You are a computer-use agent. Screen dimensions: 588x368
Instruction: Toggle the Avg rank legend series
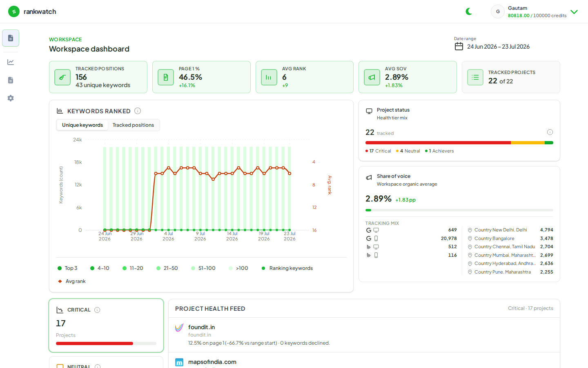(72, 281)
